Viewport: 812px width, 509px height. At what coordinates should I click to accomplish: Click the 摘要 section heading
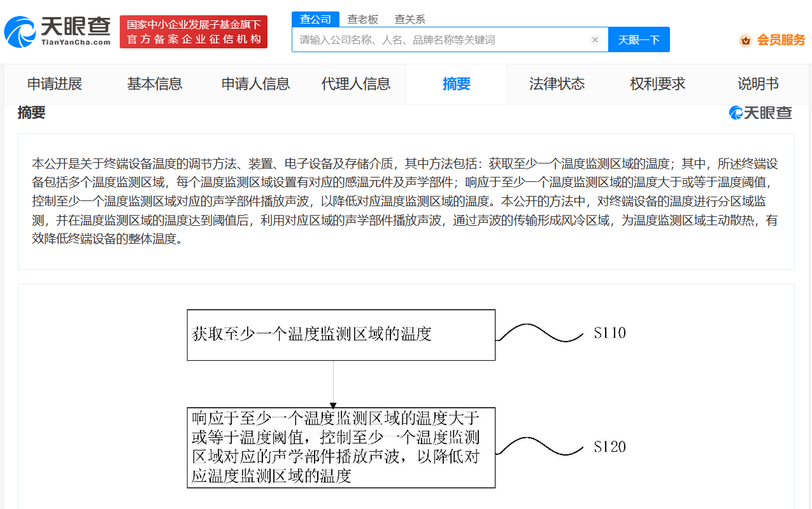coord(31,113)
